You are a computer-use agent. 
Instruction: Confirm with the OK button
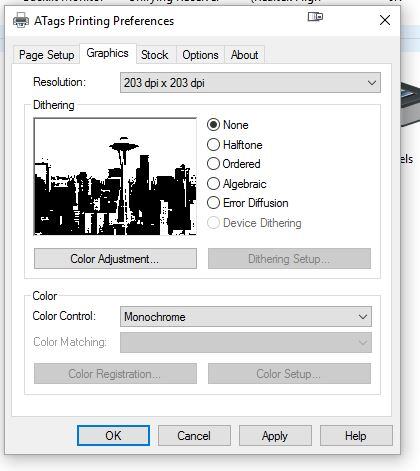[x=113, y=435]
